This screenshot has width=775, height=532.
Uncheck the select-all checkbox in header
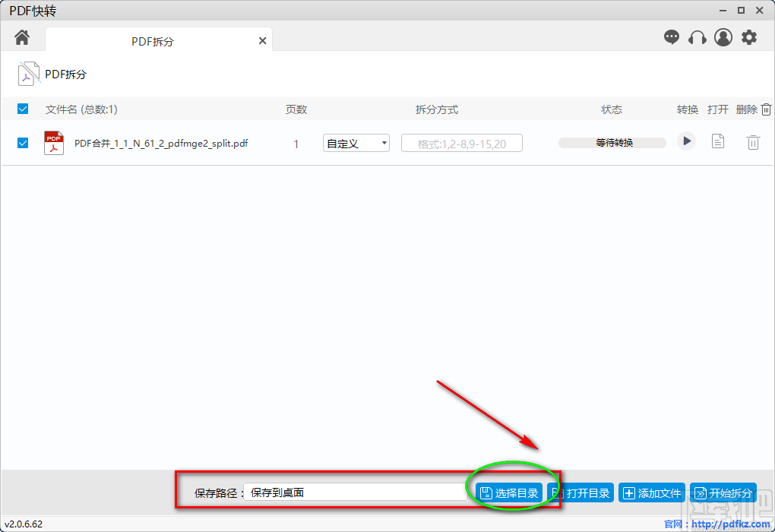(x=22, y=109)
